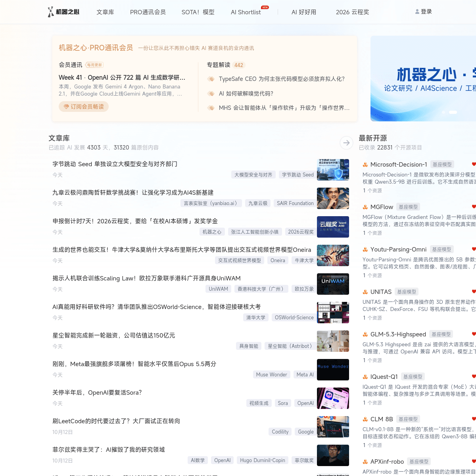Click the icon beside Microsoft-Decision-1 project

365,165
